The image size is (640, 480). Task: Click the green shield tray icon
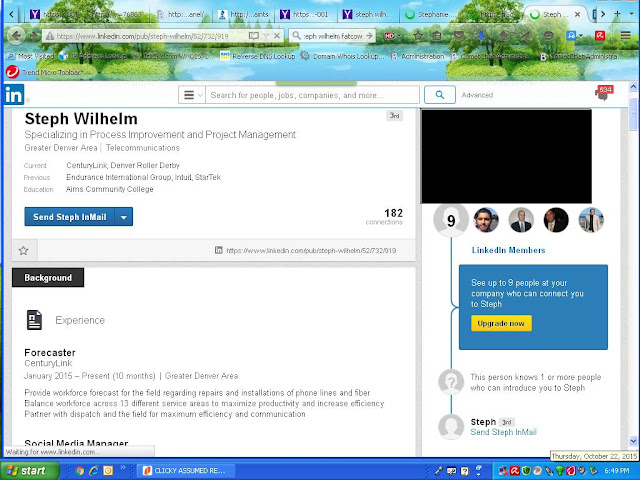click(526, 471)
